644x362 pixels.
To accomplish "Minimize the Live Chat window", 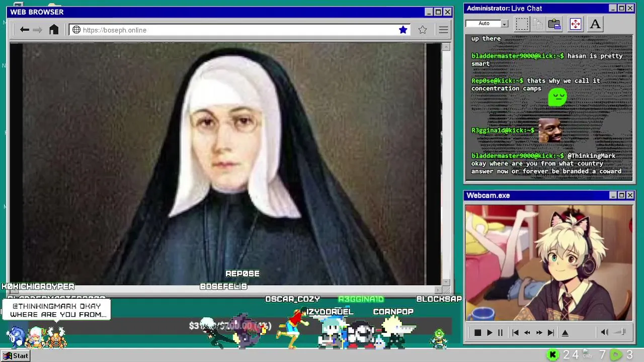I will [x=612, y=9].
